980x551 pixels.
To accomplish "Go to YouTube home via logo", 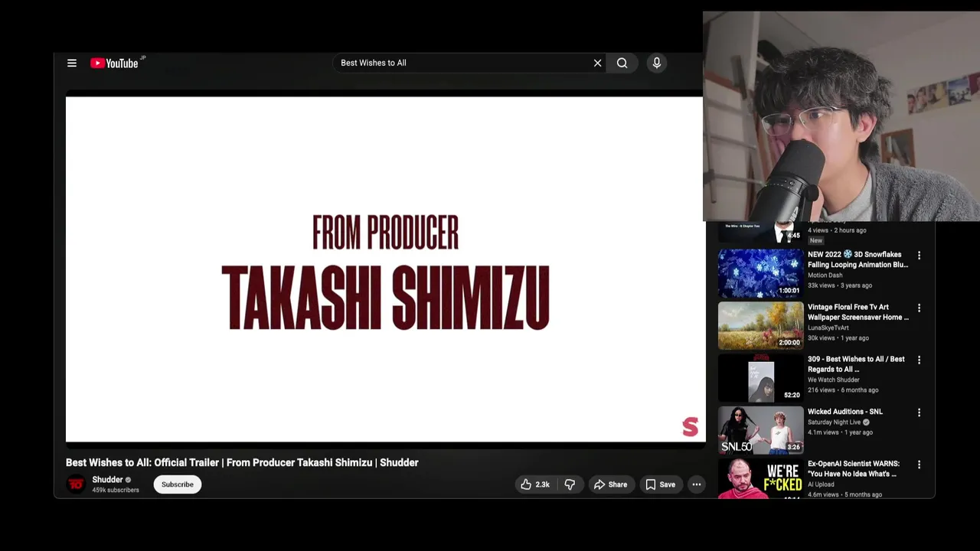I will 114,64.
